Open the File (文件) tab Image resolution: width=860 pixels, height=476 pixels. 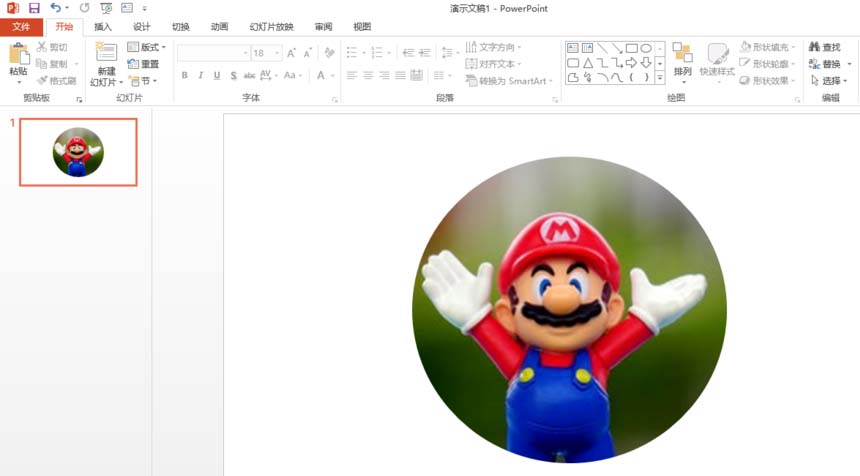(21, 27)
